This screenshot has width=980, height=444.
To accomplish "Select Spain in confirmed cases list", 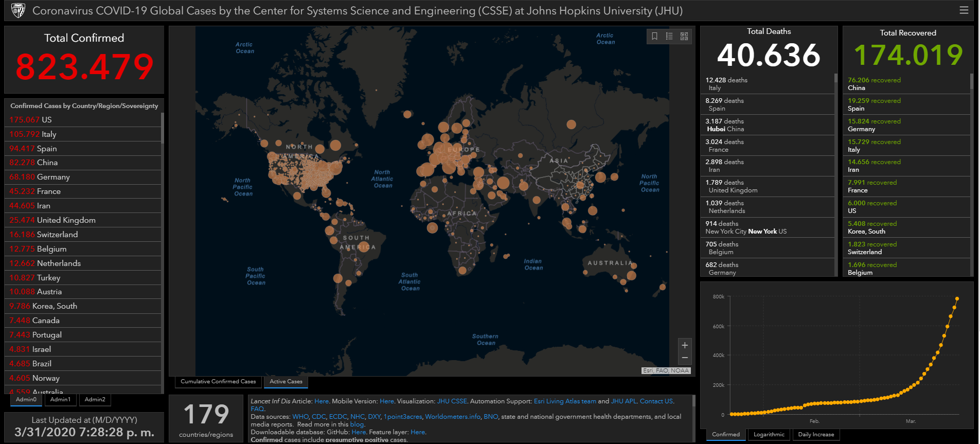I will [x=84, y=149].
